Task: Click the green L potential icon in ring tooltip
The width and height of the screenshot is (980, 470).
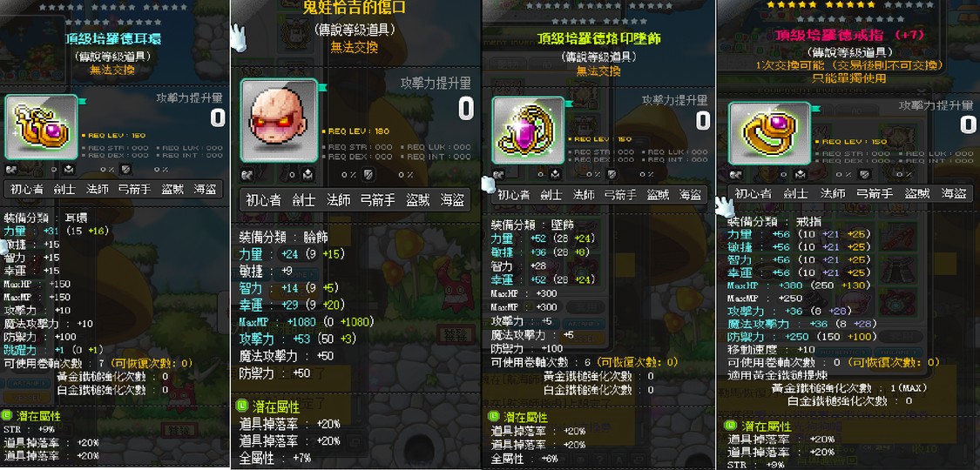Action: 729,425
